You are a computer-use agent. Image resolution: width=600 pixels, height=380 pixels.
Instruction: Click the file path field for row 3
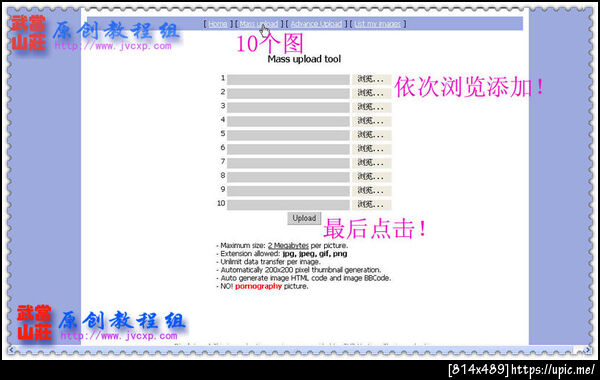point(288,107)
